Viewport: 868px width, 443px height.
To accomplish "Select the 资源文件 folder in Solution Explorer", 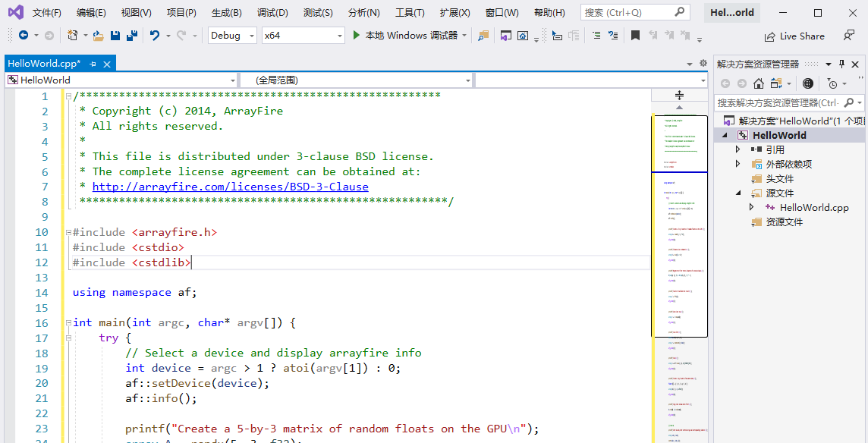I will (x=777, y=221).
